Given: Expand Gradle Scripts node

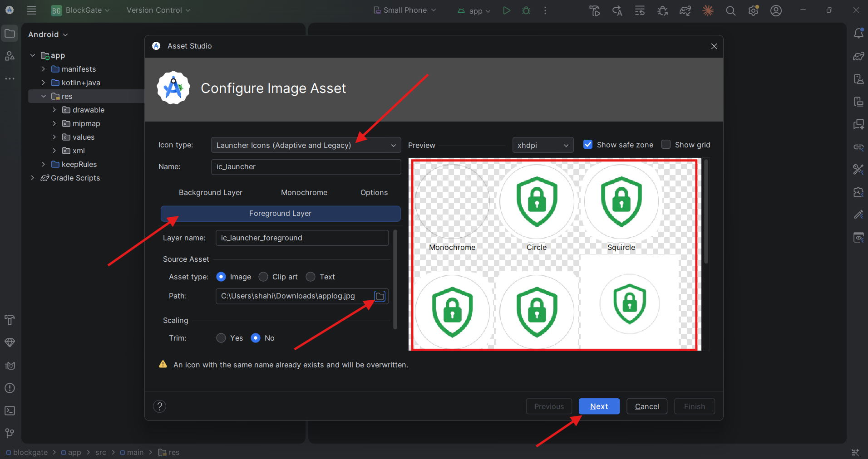Looking at the screenshot, I should [32, 178].
